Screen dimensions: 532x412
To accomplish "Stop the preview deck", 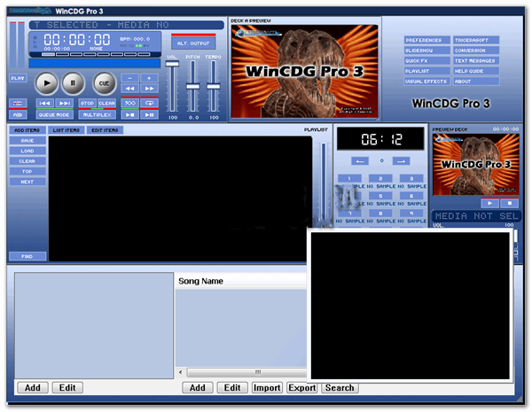I will (x=510, y=203).
